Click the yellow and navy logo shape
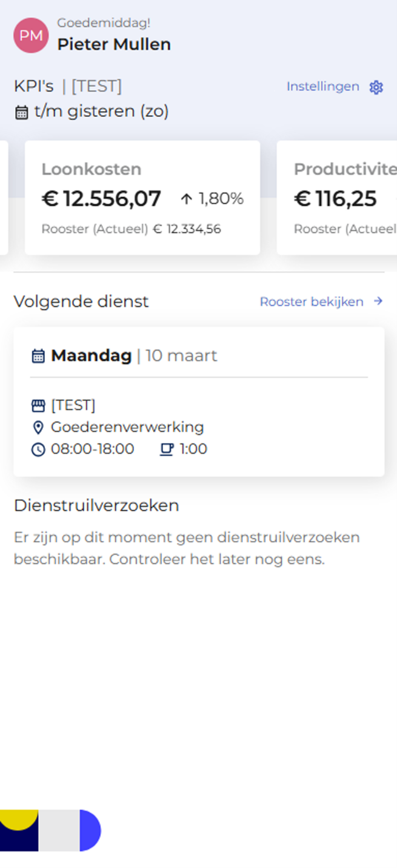Screen dimensions: 397x868 click(x=19, y=830)
